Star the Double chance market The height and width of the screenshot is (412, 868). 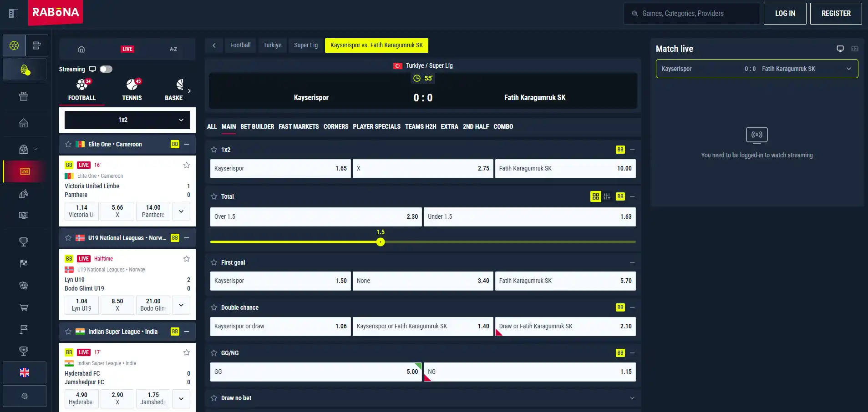(x=214, y=307)
